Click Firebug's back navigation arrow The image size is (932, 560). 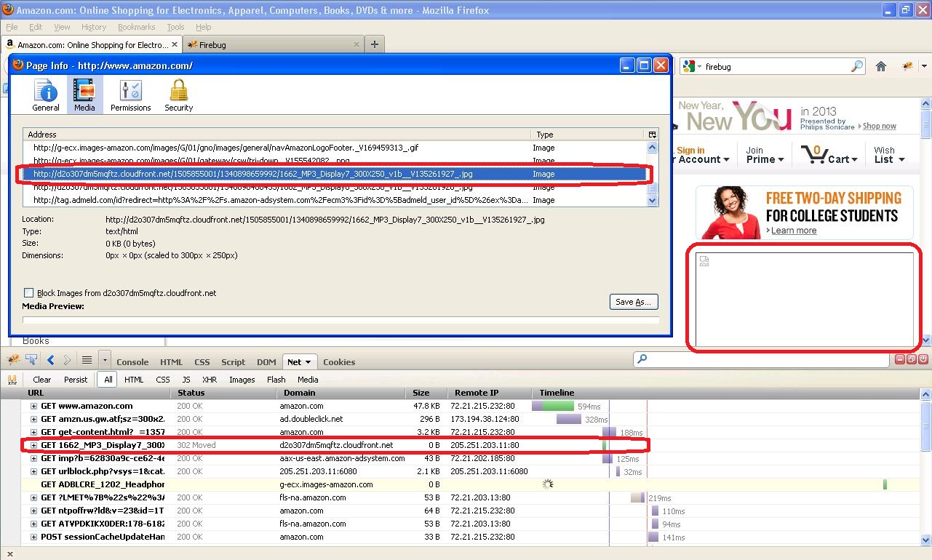pos(51,359)
